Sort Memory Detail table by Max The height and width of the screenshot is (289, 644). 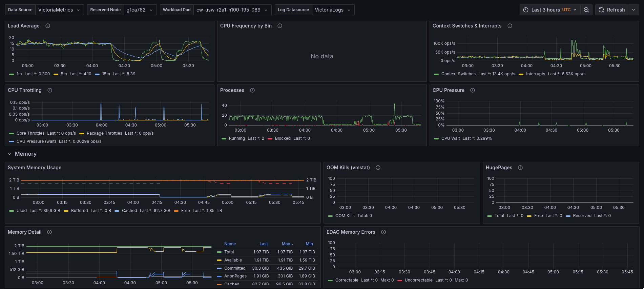(287, 244)
